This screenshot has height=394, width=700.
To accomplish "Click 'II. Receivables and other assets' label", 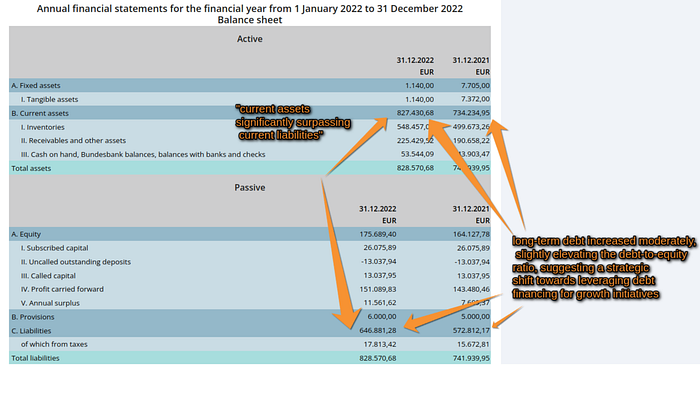I will (x=73, y=140).
